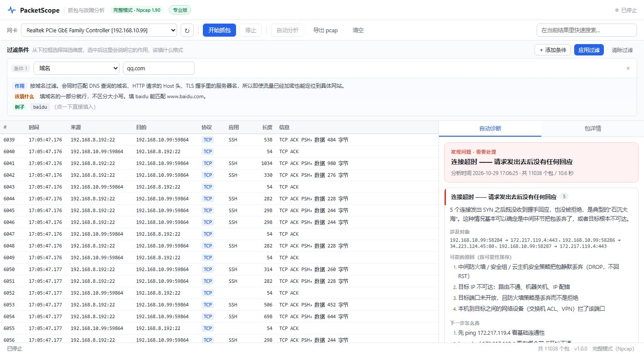Click the 时间 column header
The image size is (644, 354).
pyautogui.click(x=34, y=127)
